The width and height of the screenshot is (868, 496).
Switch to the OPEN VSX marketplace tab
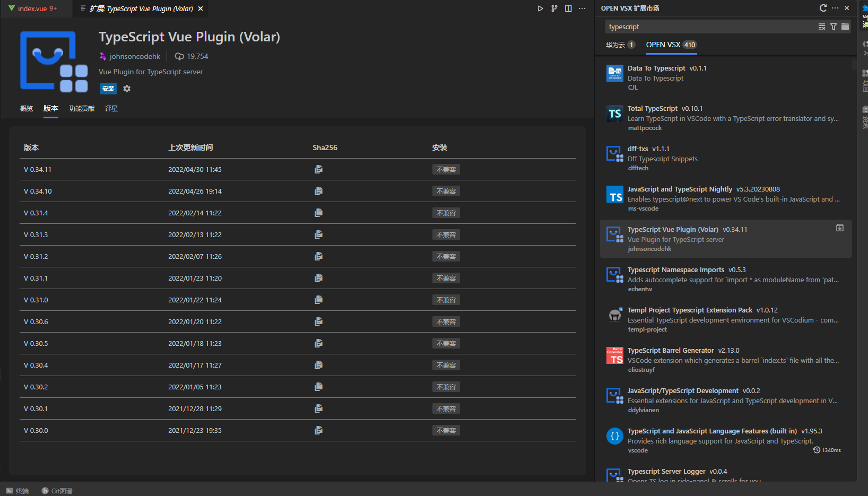click(x=671, y=45)
